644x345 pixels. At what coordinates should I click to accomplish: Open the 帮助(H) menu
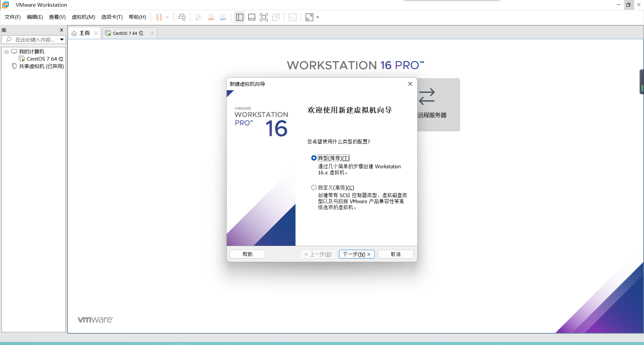coord(138,17)
